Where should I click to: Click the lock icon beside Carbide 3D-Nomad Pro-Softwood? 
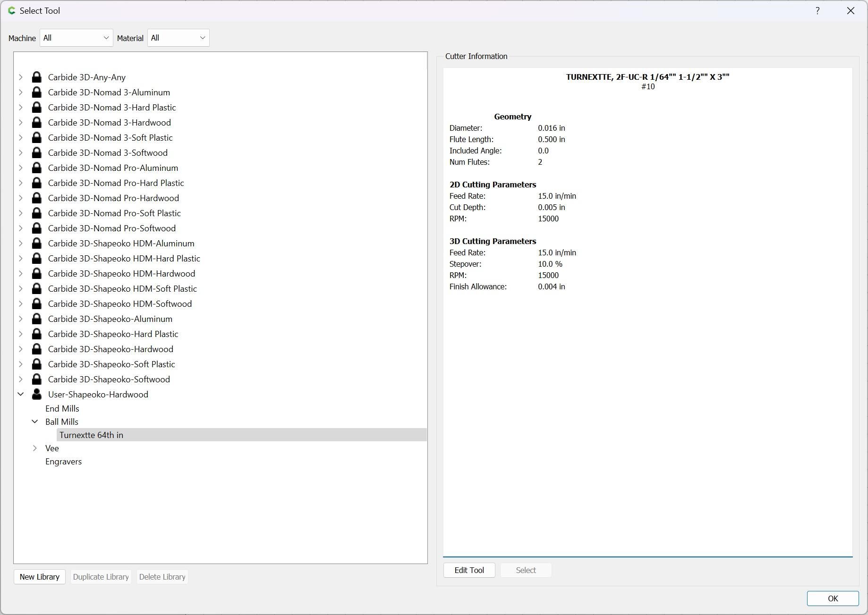tap(36, 228)
